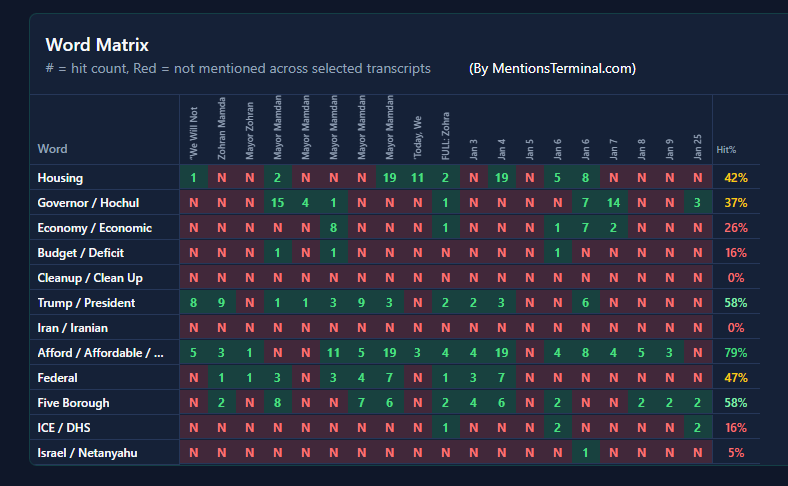Click the Trump count 8 under "We Will Not"
Image resolution: width=788 pixels, height=486 pixels.
pyautogui.click(x=193, y=303)
